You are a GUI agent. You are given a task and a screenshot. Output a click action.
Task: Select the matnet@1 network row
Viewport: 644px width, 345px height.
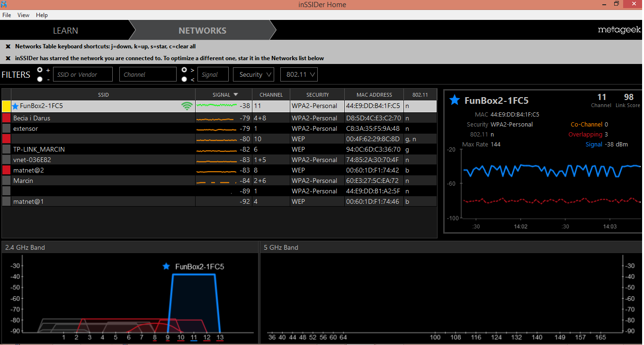point(219,201)
